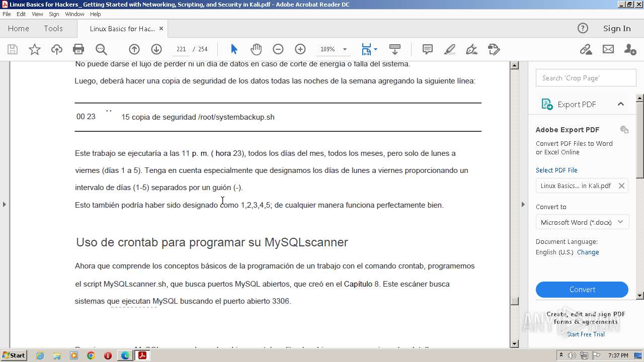
Task: Collapse the Export PDF section
Action: point(621,104)
